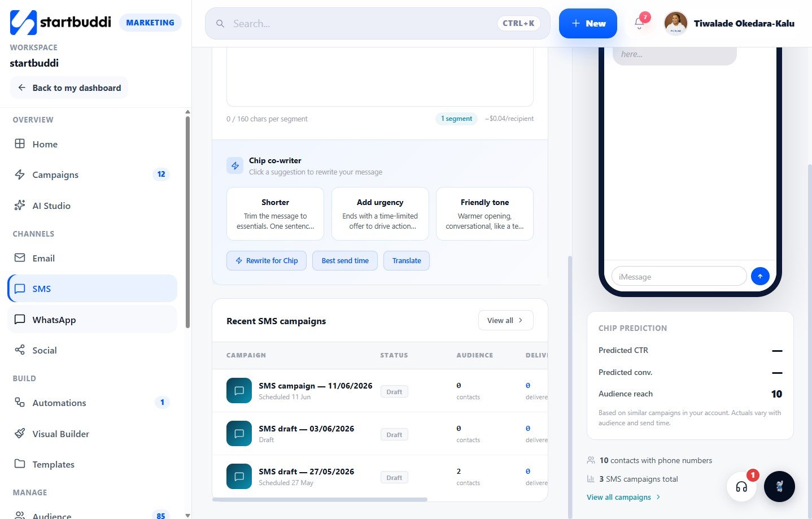Open the Social channel

pyautogui.click(x=92, y=350)
